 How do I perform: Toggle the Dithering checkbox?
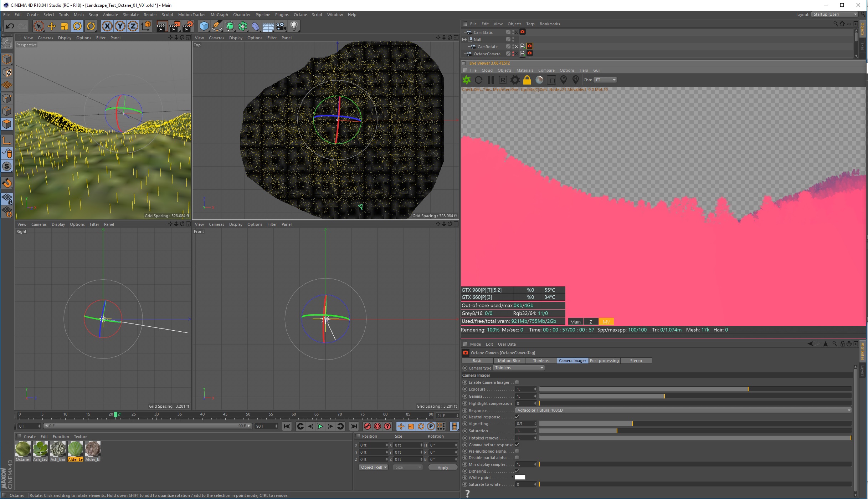pos(517,471)
